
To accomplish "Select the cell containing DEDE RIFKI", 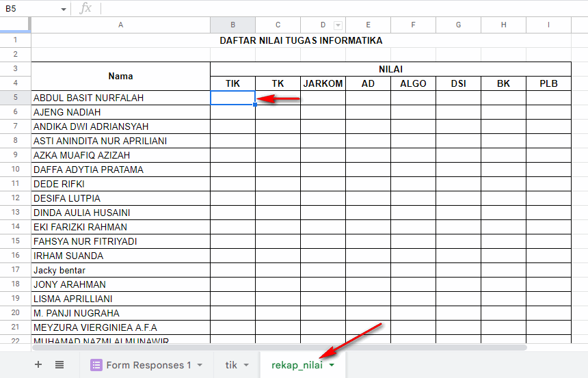I will 120,184.
